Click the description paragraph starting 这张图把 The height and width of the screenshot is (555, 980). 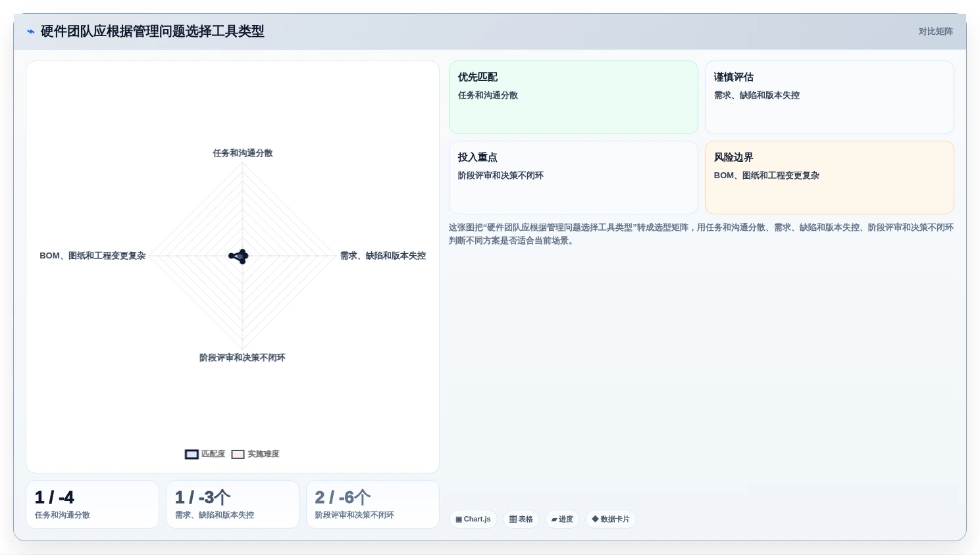pyautogui.click(x=701, y=234)
